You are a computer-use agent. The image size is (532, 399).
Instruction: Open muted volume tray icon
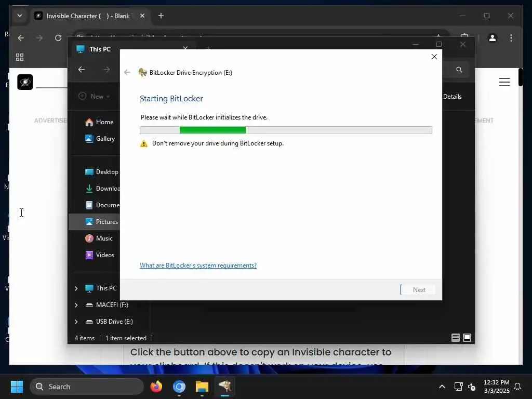tap(472, 387)
